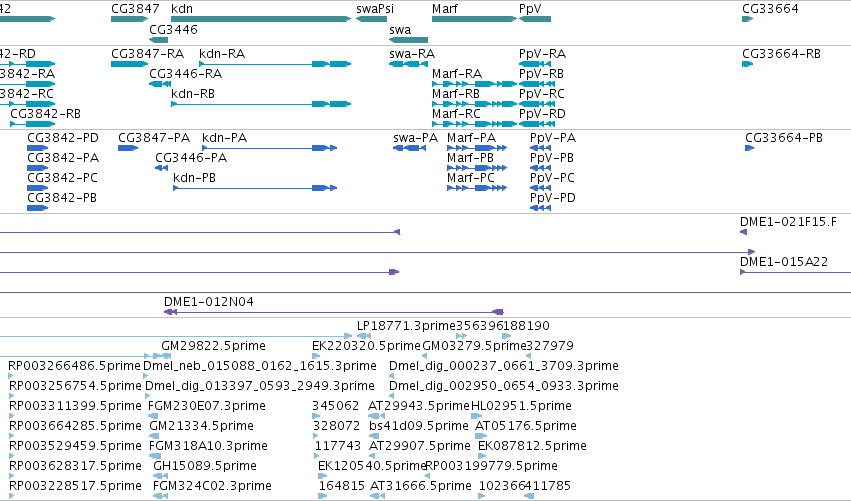Image resolution: width=851 pixels, height=501 pixels.
Task: Click the PpV-PD protein label
Action: (x=552, y=198)
